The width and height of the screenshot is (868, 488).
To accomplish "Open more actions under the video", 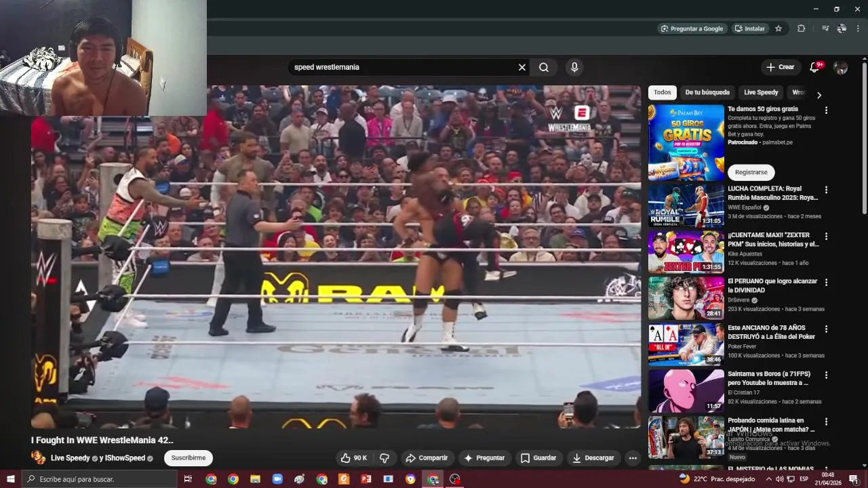I will point(633,458).
